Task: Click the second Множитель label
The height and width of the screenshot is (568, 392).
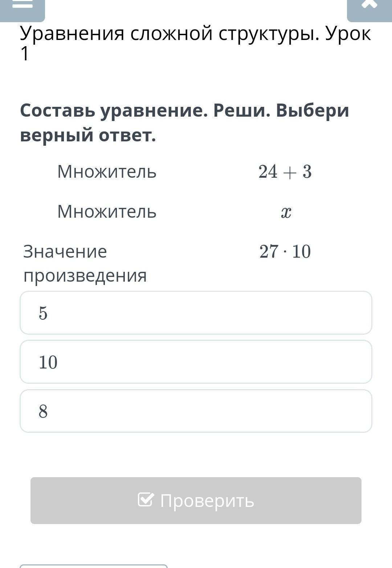Action: point(107,211)
